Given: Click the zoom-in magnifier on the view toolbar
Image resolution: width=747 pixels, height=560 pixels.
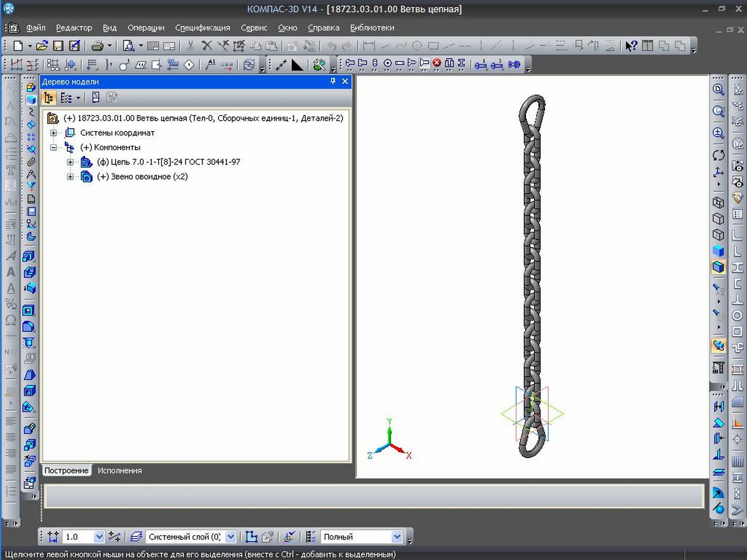Looking at the screenshot, I should coord(719,133).
